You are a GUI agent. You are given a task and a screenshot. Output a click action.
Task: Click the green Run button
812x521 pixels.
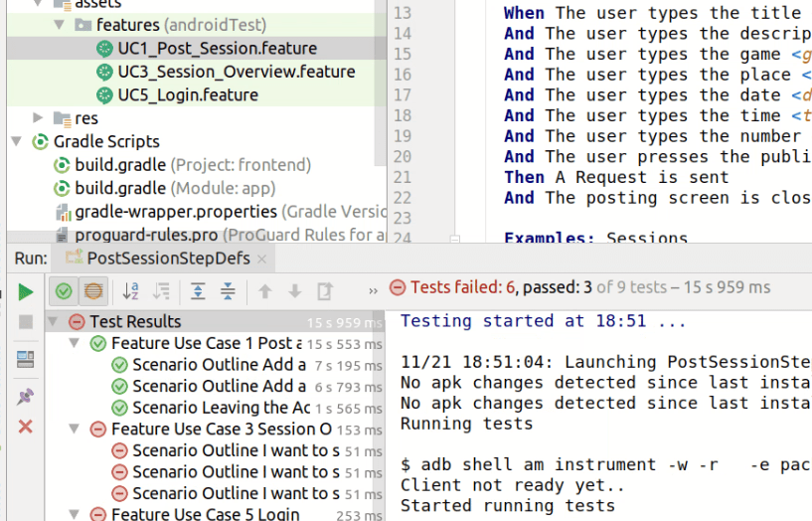26,291
